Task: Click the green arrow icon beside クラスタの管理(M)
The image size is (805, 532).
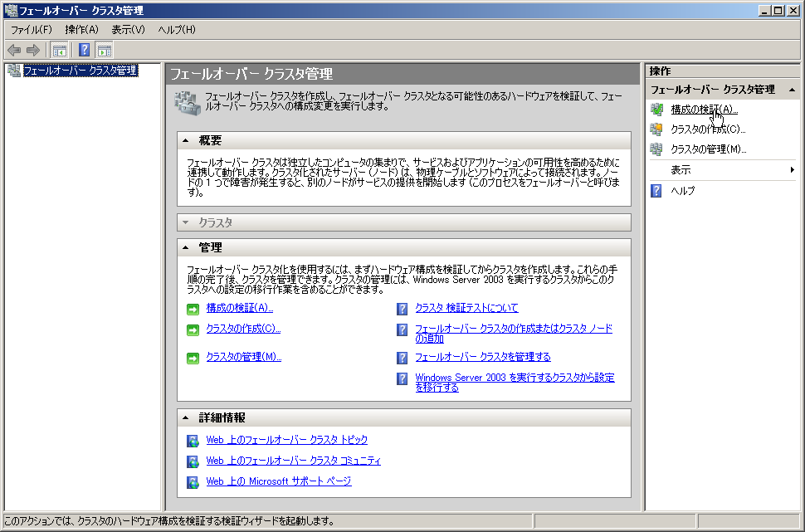Action: (193, 358)
